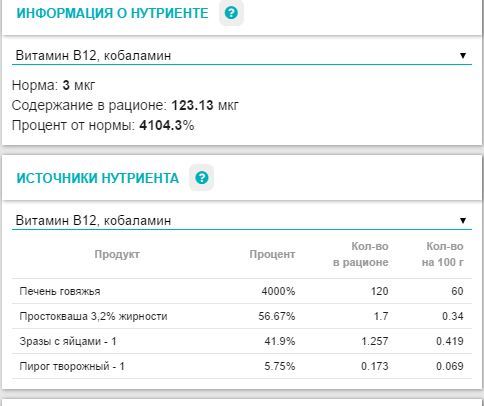
Task: Click the Источники нутриента heading
Action: (x=98, y=178)
